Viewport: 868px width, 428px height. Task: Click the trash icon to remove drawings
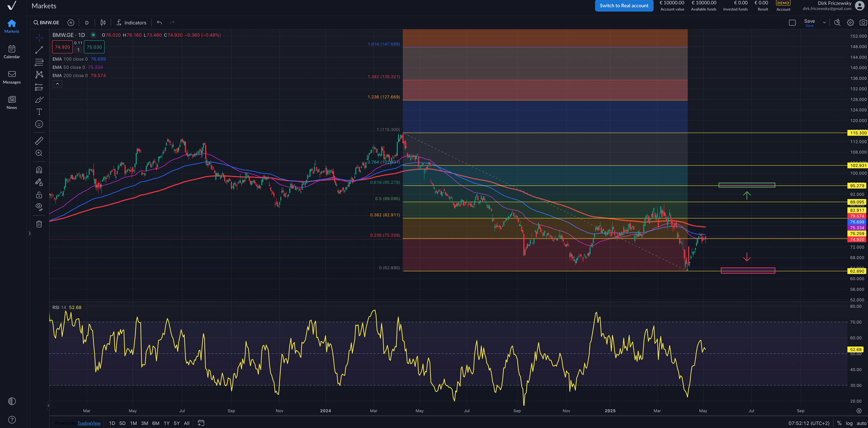point(39,224)
